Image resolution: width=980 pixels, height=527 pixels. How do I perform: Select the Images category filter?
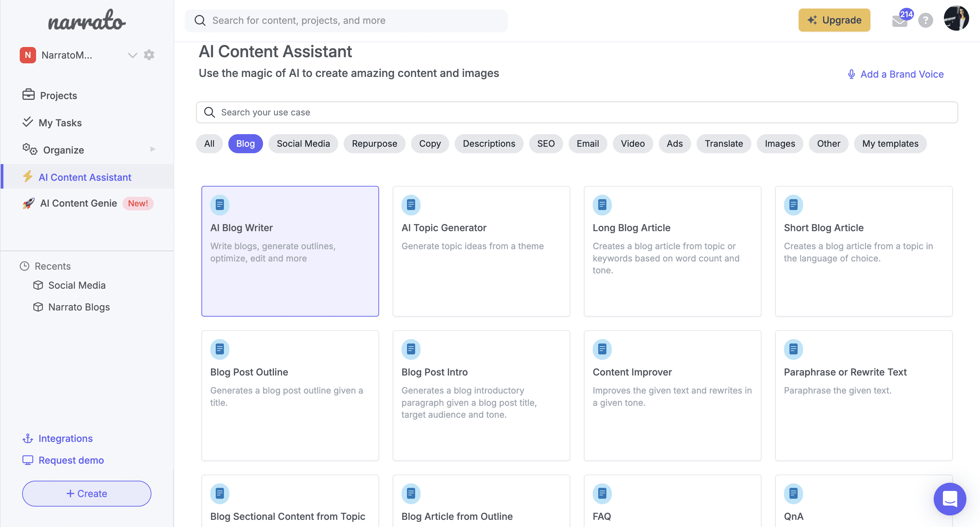point(780,143)
